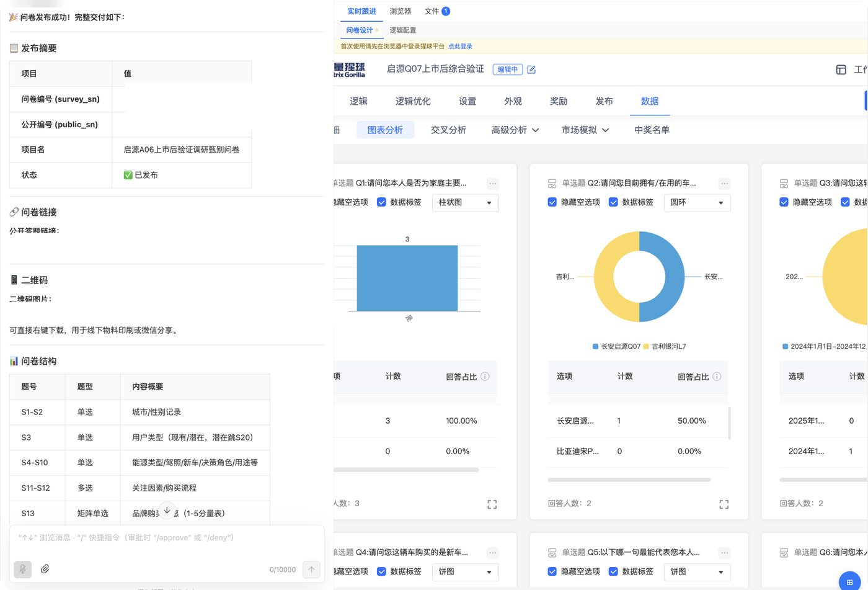Click the single-choice question icon on Q3
This screenshot has height=590, width=868.
coord(784,184)
